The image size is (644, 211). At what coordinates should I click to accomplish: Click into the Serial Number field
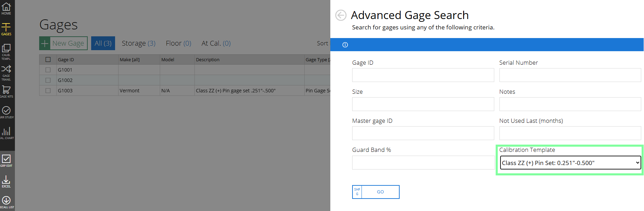[570, 75]
